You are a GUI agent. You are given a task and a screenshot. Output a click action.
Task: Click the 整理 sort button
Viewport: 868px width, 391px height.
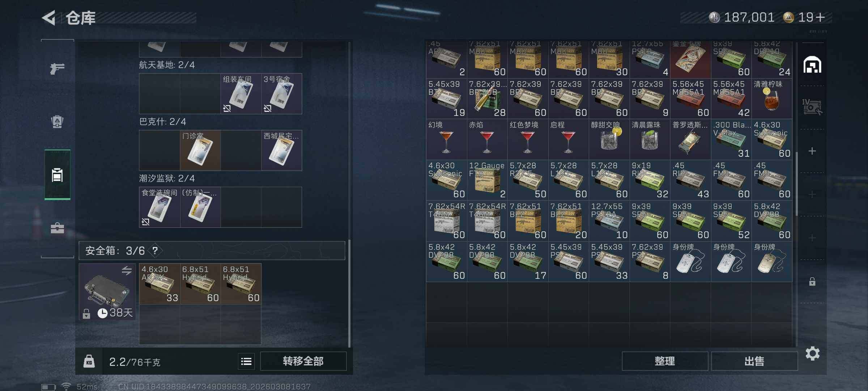pos(665,361)
